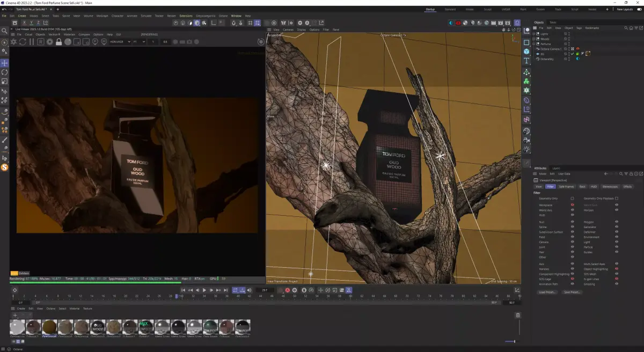Go to the start of the animation

(183, 290)
